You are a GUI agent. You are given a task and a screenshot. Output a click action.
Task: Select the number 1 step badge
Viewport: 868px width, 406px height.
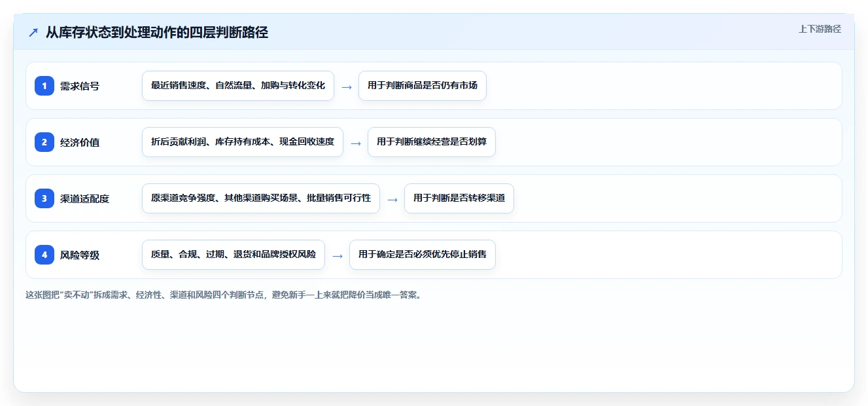click(x=44, y=85)
